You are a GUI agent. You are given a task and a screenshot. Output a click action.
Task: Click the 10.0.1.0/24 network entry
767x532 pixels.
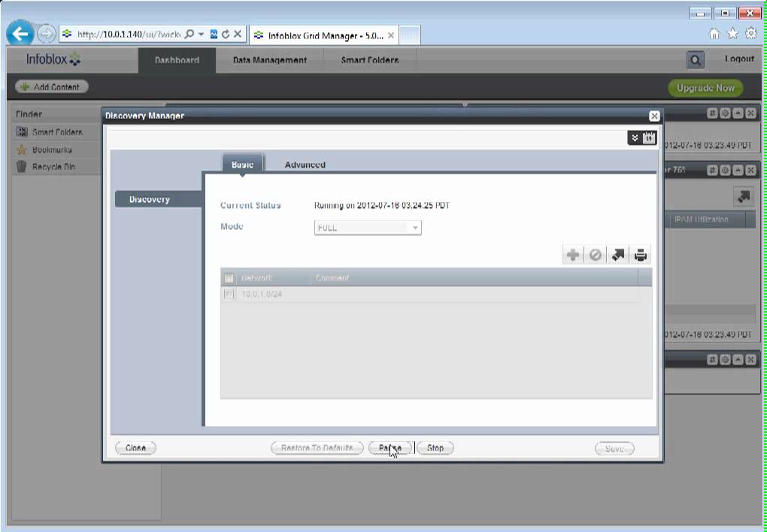click(262, 295)
